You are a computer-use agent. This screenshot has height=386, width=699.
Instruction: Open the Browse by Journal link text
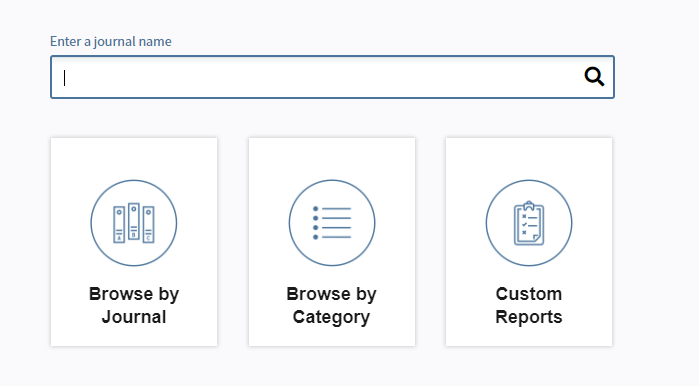[x=134, y=305]
